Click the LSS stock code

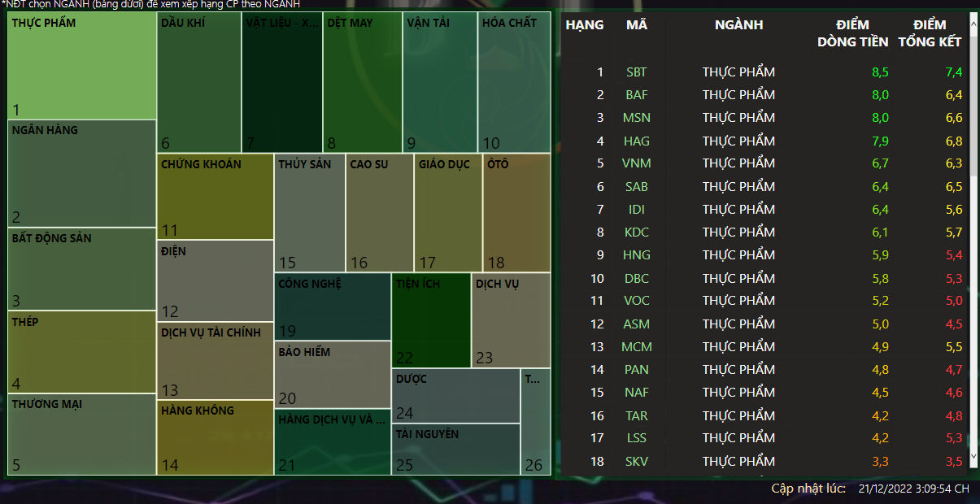pos(637,438)
